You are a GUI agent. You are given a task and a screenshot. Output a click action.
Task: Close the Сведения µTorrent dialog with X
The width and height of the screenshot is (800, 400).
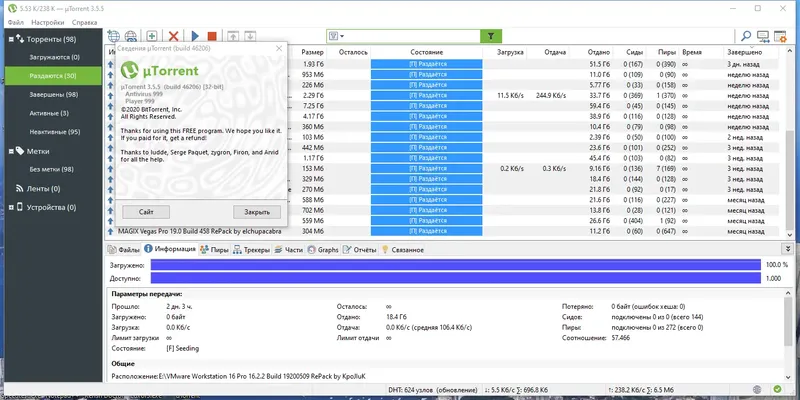click(279, 48)
